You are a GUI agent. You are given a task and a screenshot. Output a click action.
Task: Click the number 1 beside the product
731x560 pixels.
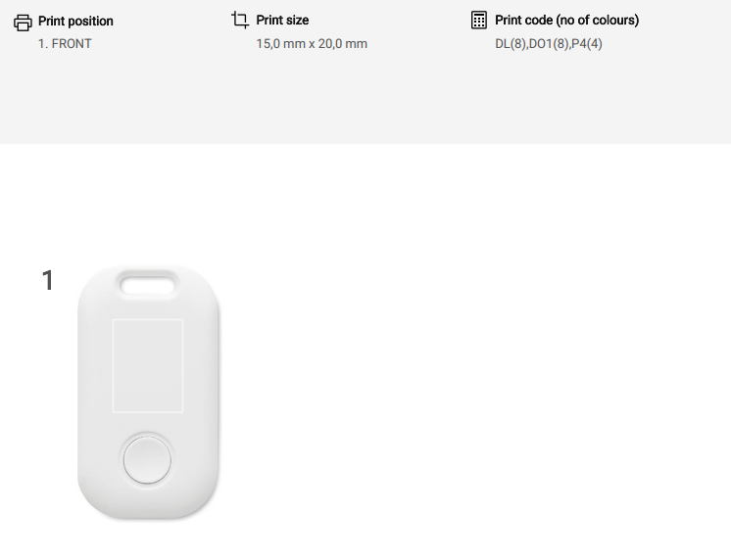[47, 281]
